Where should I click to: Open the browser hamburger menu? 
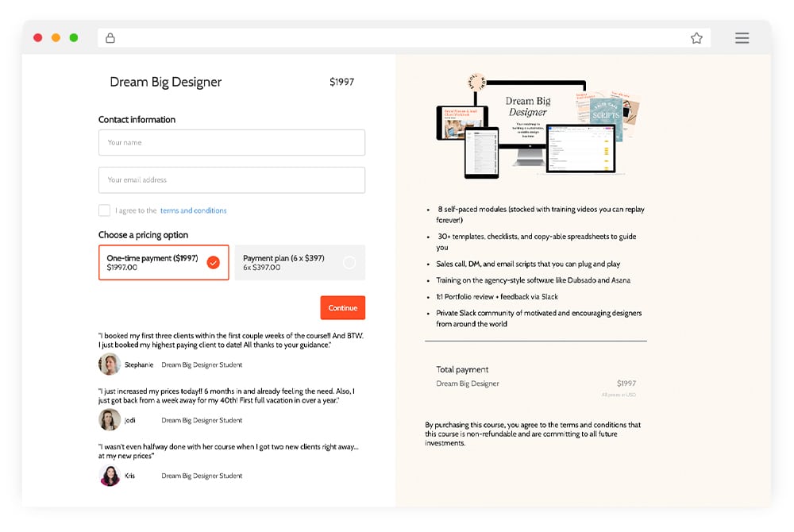point(742,38)
